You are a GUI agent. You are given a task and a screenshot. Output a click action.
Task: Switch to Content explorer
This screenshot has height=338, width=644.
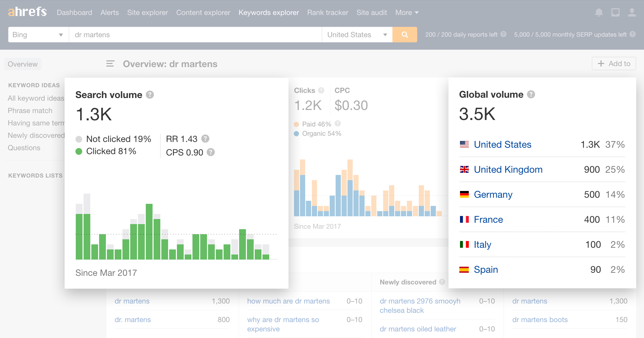(203, 13)
